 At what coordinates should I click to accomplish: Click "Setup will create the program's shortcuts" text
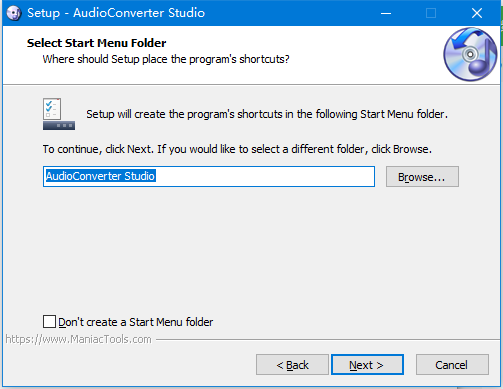(x=267, y=114)
